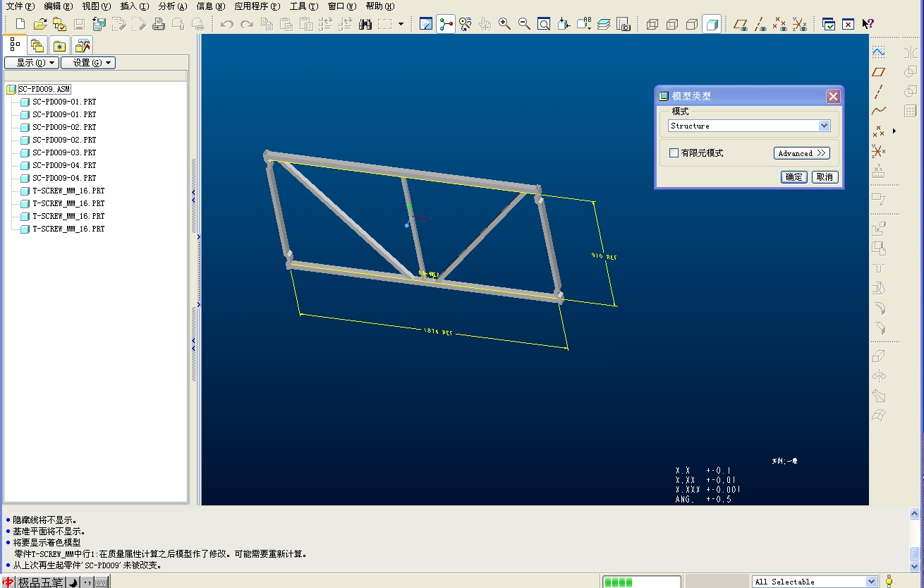Click the view manager camera icon

coord(623,24)
